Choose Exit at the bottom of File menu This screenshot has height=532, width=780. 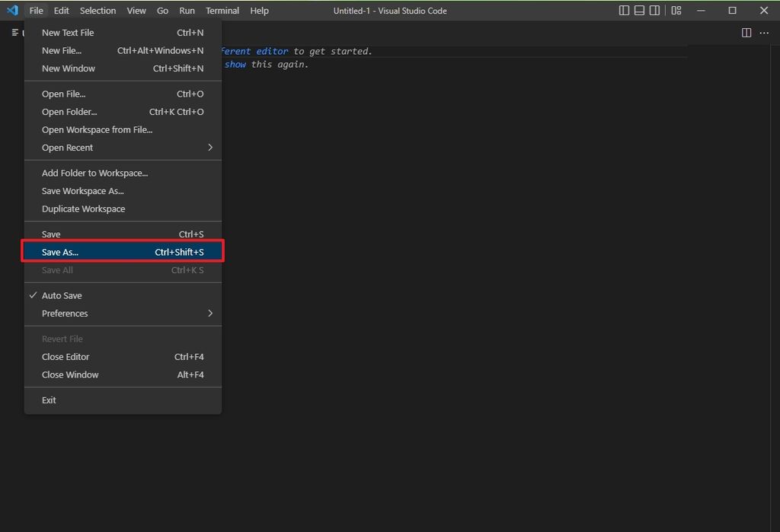49,400
